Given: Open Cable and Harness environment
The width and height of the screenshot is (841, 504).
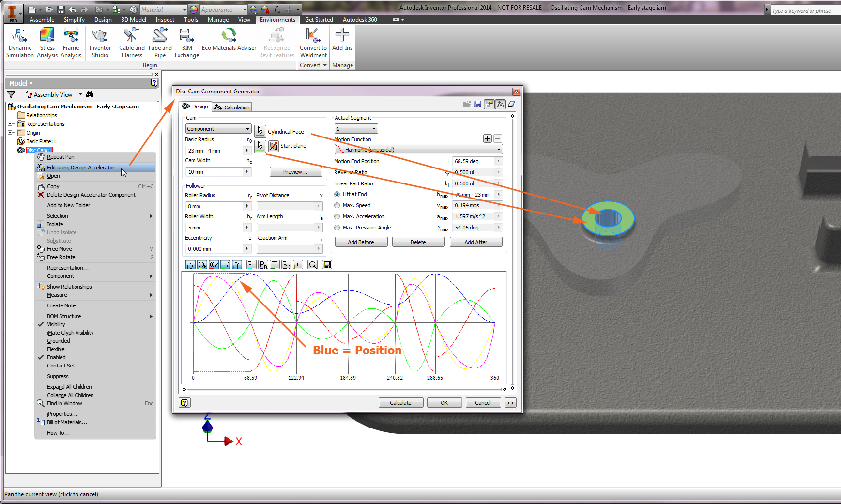Looking at the screenshot, I should pyautogui.click(x=132, y=43).
